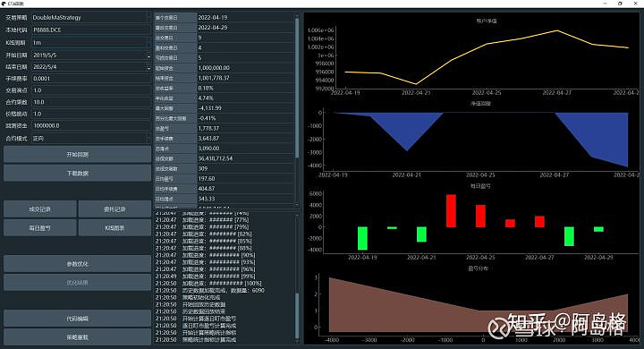Screen dimensions: 644x349
Task: Open the 委托记录 order records window
Action: click(x=114, y=209)
